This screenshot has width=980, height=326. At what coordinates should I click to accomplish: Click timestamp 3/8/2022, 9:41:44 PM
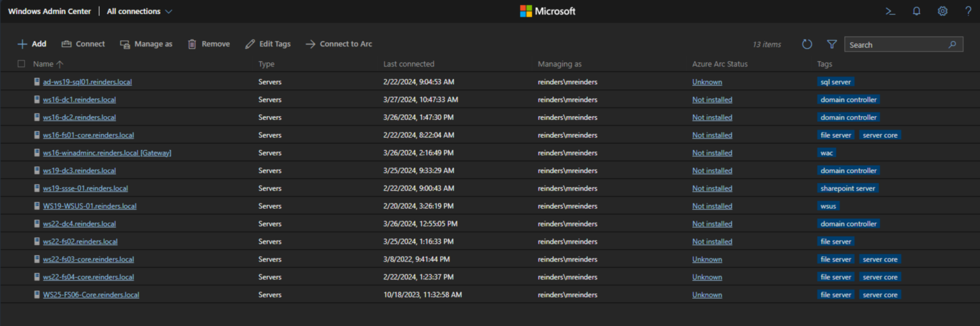pos(417,259)
